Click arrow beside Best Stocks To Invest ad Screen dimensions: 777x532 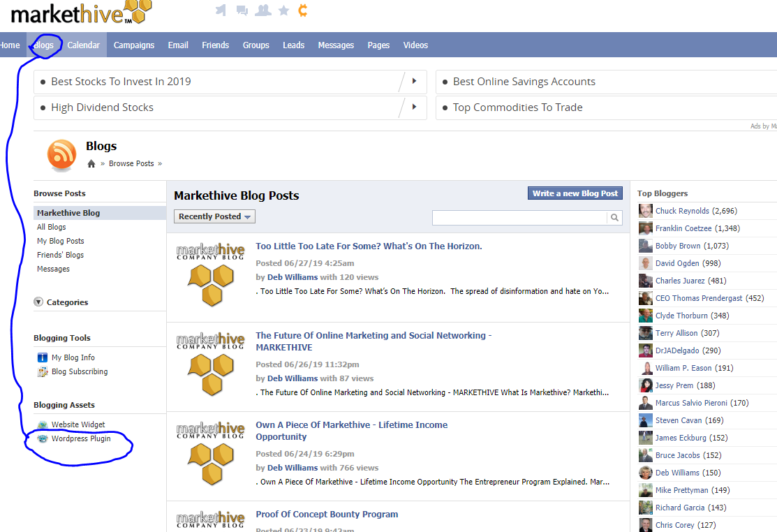pyautogui.click(x=414, y=81)
